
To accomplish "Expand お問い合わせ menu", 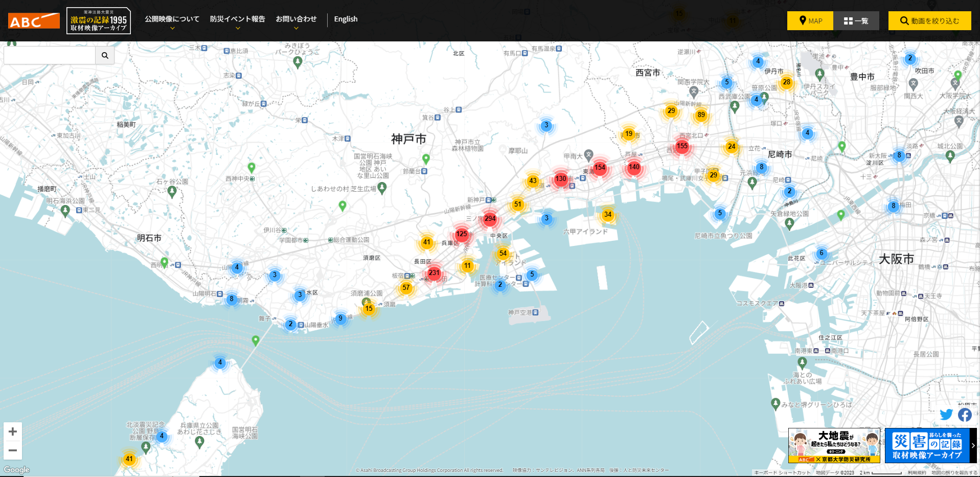I will [296, 19].
